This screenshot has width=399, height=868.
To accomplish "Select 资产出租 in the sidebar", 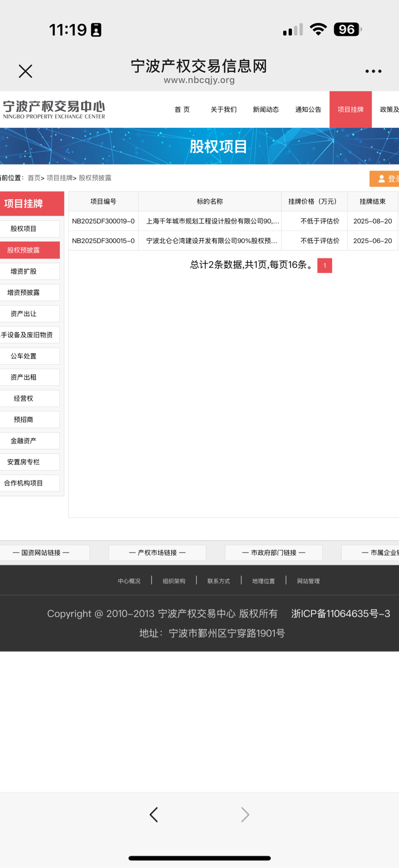I will coord(30,378).
